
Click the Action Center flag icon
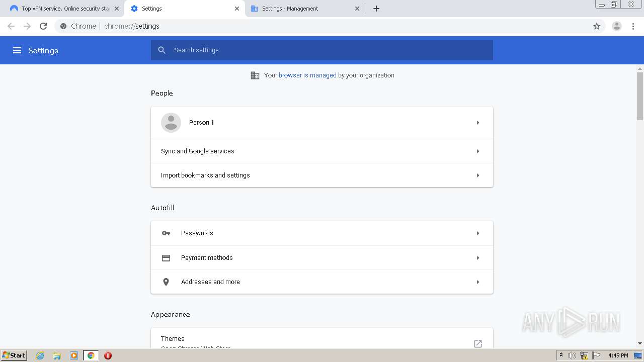tap(596, 355)
